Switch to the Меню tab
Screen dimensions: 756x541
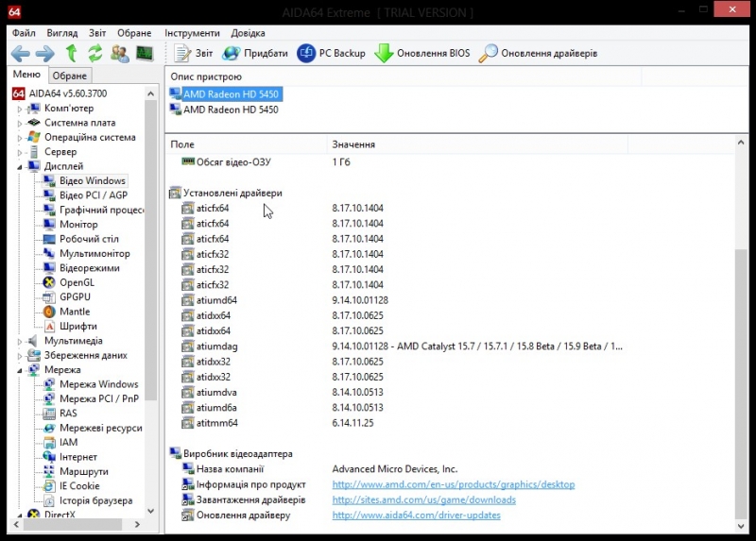(x=26, y=75)
